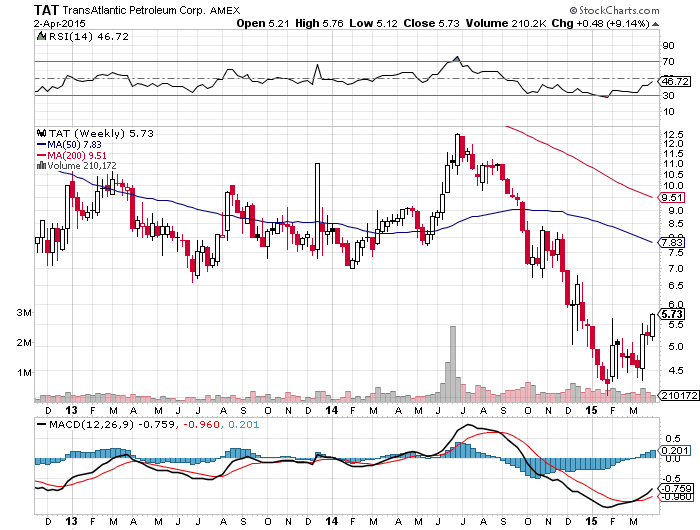Click the MACD line tag -0.759

pyautogui.click(x=676, y=488)
